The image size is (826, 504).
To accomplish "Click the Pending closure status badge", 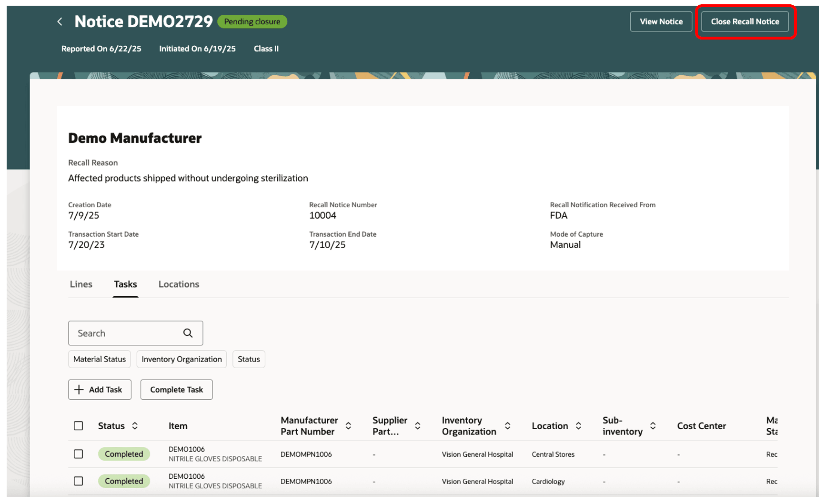I will point(252,21).
